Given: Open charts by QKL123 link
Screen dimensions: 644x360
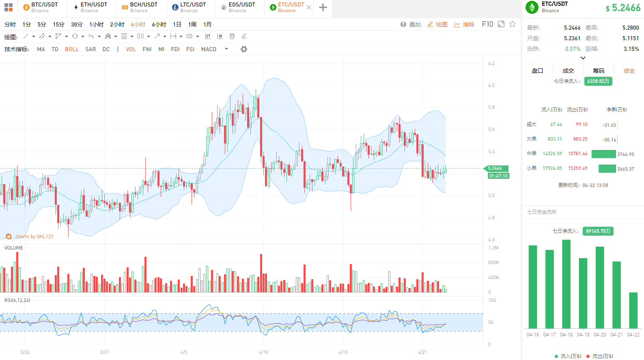Looking at the screenshot, I should point(30,236).
